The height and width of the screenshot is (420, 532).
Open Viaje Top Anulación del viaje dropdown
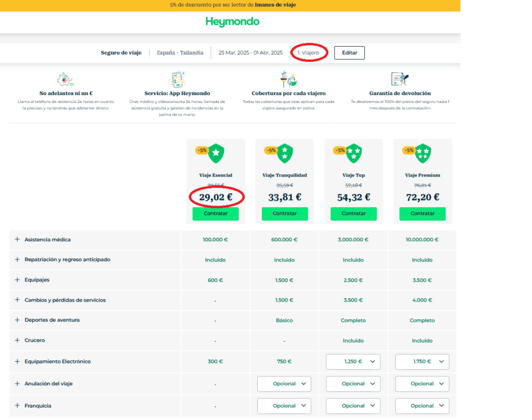[353, 384]
